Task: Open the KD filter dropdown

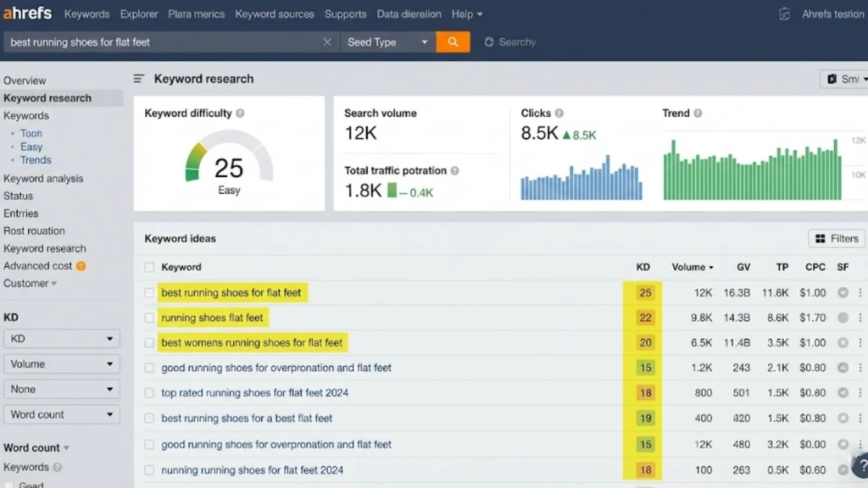Action: click(x=62, y=338)
